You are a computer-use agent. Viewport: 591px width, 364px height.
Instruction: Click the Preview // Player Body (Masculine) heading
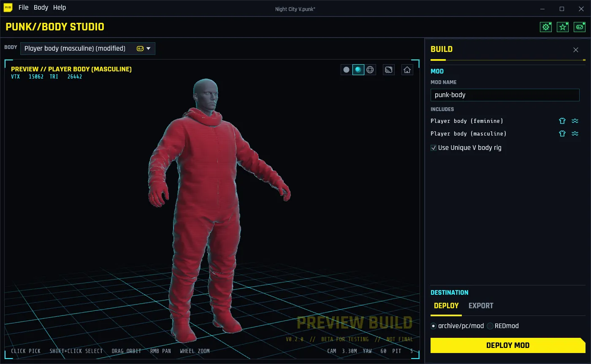tap(71, 69)
